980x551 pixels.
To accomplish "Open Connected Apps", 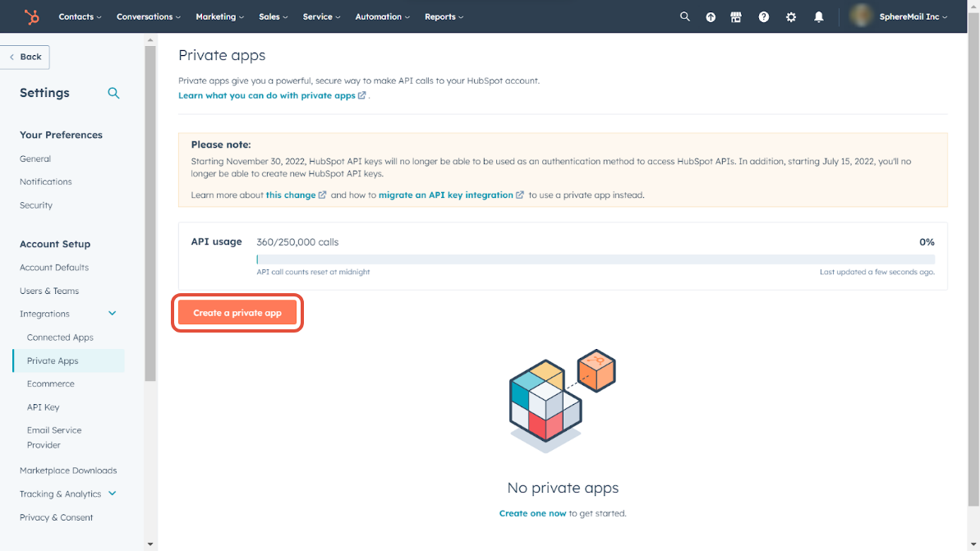I will coord(60,337).
